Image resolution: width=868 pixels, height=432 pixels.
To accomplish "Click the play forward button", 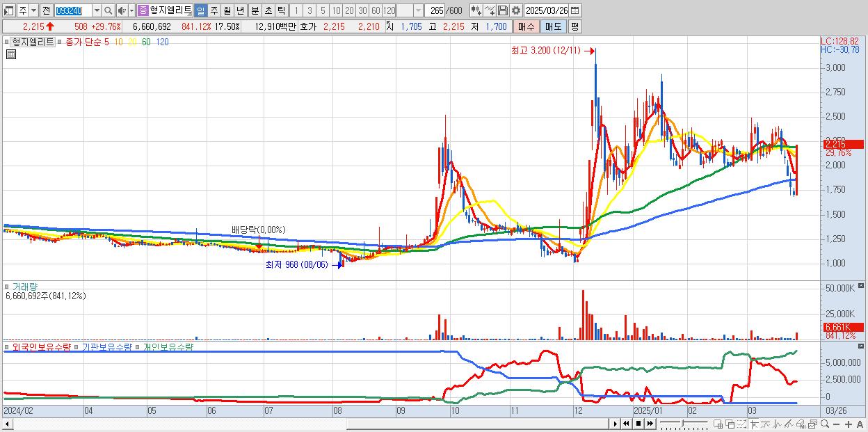I will [x=616, y=424].
